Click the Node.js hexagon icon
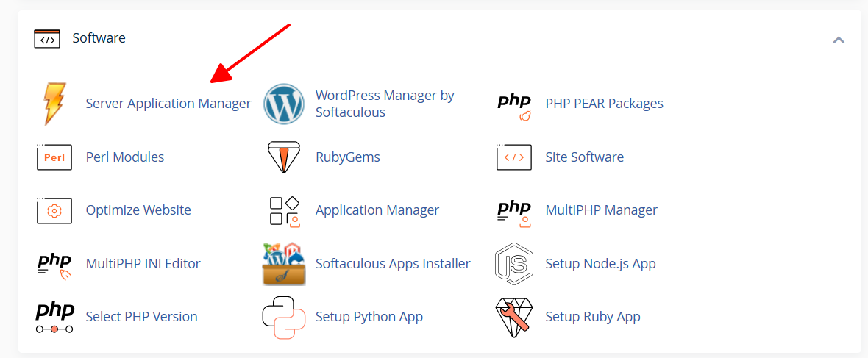Viewport: 868px width, 358px height. 513,263
